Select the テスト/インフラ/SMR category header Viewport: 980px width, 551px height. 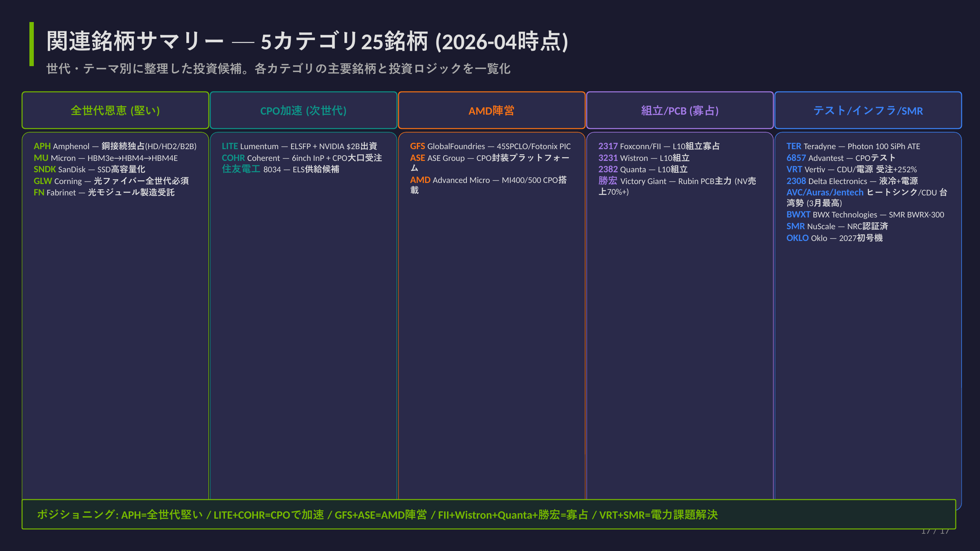click(x=868, y=110)
